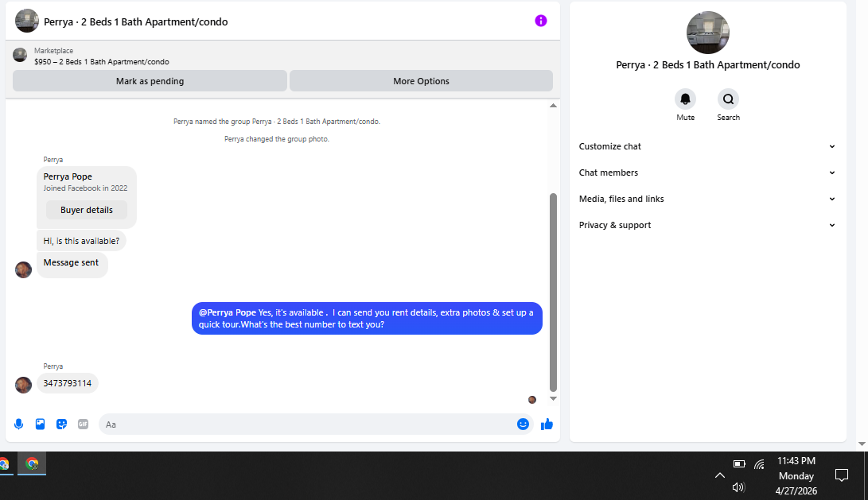Click the chat scrollbar up arrow
This screenshot has width=868, height=500.
[553, 106]
